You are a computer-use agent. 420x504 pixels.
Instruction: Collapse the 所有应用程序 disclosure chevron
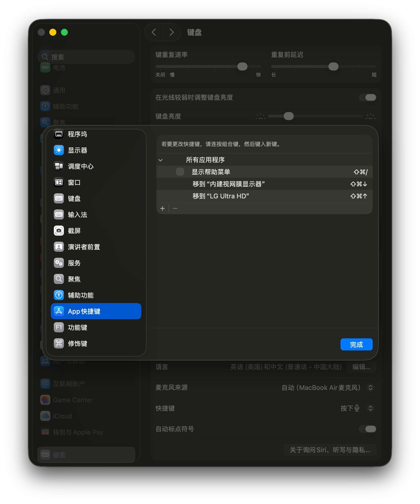(x=161, y=160)
